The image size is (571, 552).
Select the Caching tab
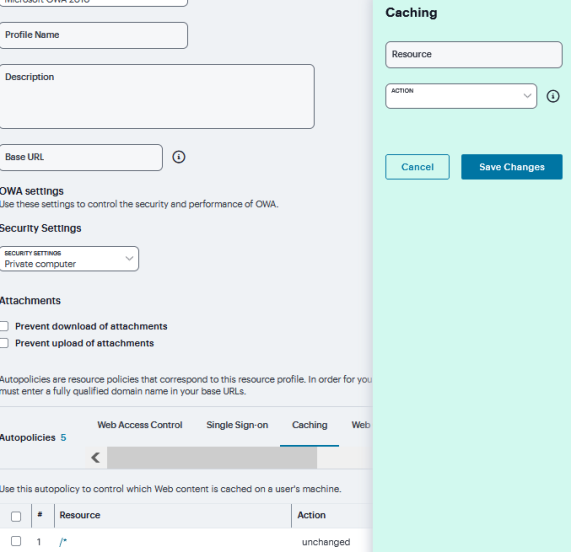310,425
